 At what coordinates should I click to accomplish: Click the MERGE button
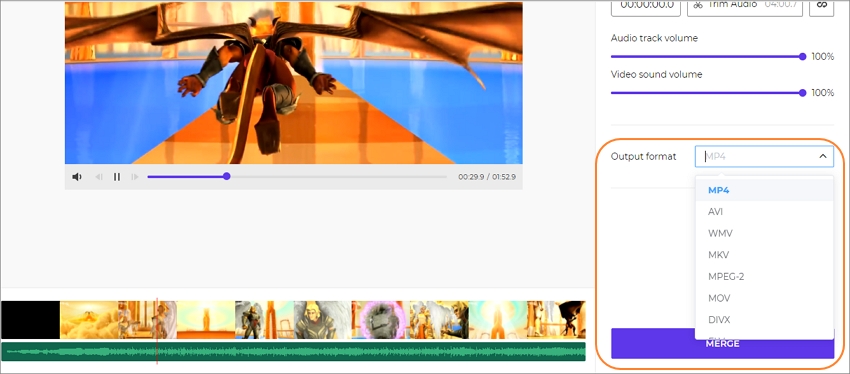pos(722,344)
